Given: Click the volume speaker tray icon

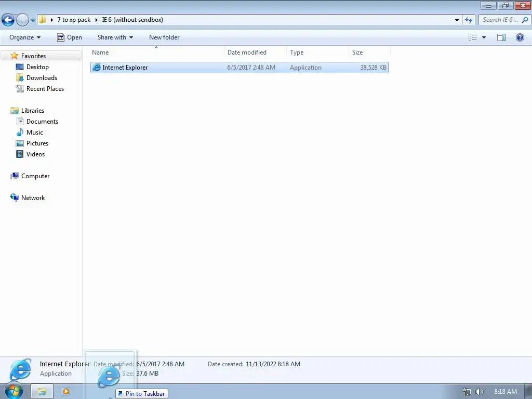Looking at the screenshot, I should 479,392.
